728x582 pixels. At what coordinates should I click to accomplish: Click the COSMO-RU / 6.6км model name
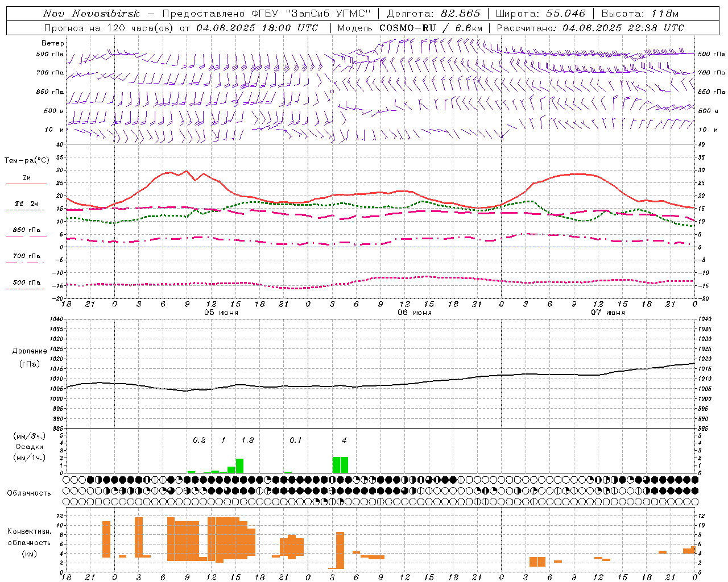pyautogui.click(x=431, y=28)
